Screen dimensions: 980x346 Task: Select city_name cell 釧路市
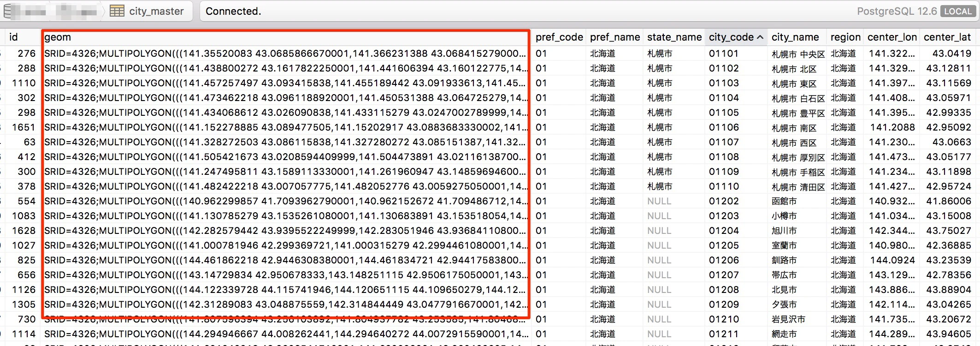click(784, 260)
